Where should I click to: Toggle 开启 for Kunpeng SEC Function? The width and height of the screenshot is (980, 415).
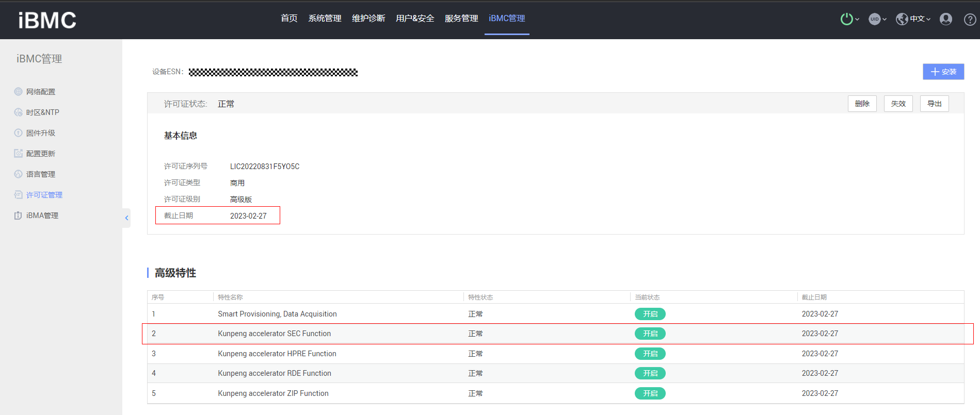(650, 334)
